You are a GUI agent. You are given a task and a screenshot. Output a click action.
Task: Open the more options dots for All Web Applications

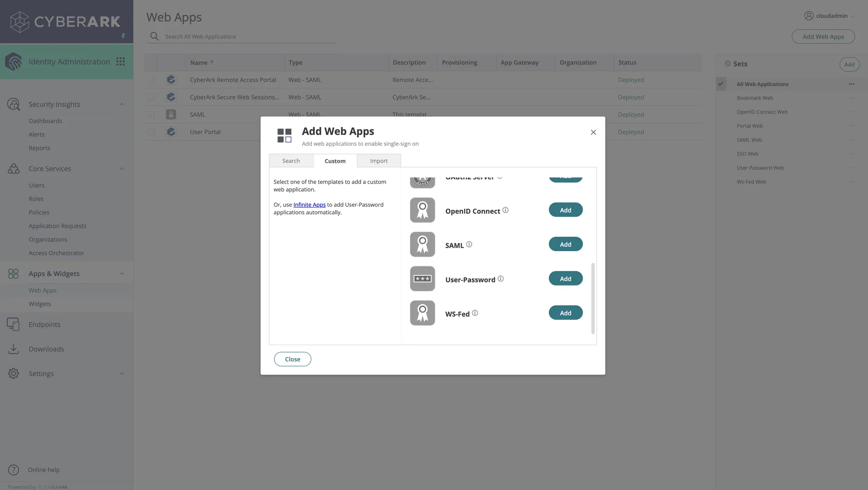coord(852,84)
